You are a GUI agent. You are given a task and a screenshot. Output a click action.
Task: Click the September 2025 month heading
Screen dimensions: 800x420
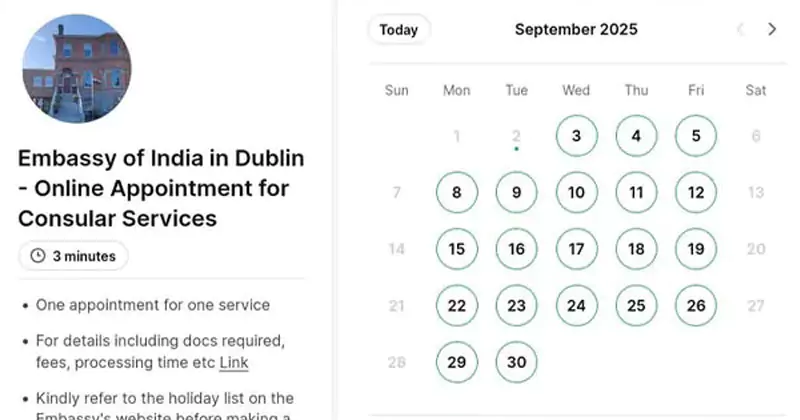576,29
